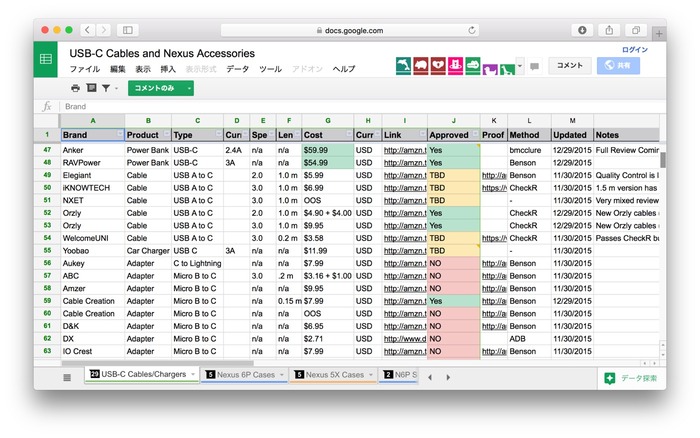Click the filter funnel icon
The width and height of the screenshot is (700, 438).
[106, 88]
